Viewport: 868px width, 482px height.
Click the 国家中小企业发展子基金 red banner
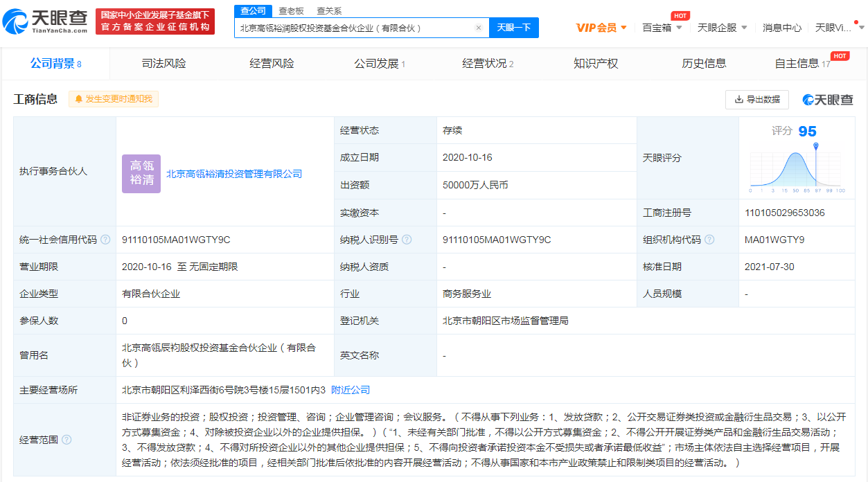(155, 21)
